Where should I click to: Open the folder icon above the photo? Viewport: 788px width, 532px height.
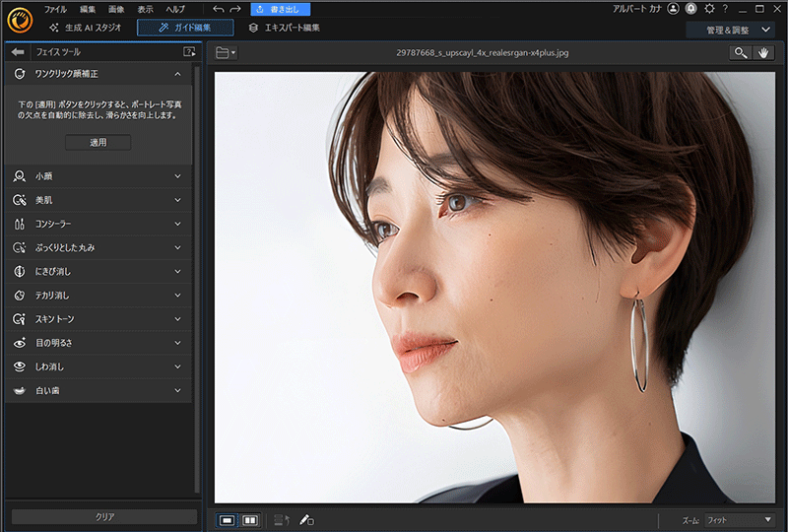point(225,52)
